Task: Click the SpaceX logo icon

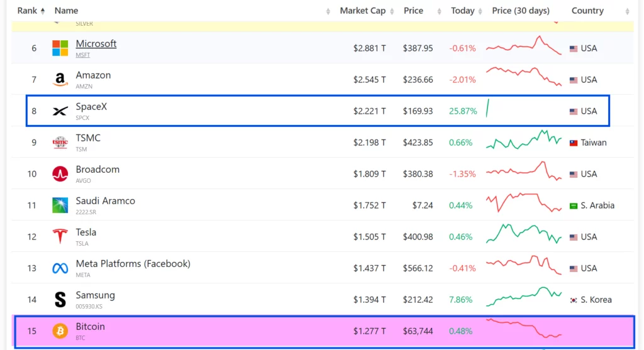Action: (60, 111)
